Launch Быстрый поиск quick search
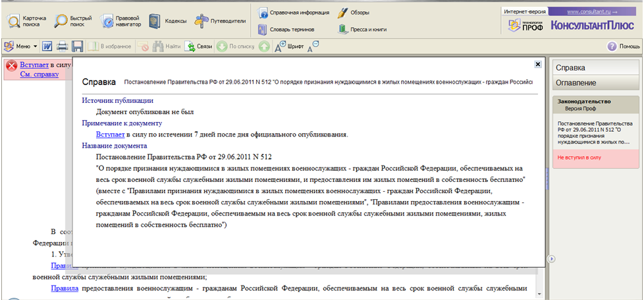This screenshot has width=644, height=300. click(72, 20)
